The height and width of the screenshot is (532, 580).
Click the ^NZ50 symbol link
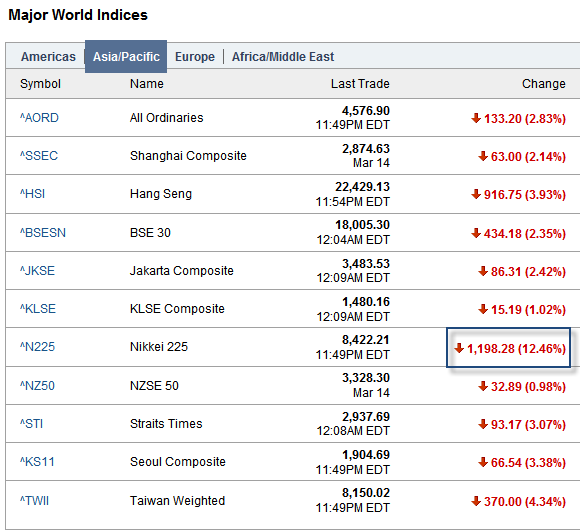point(37,386)
